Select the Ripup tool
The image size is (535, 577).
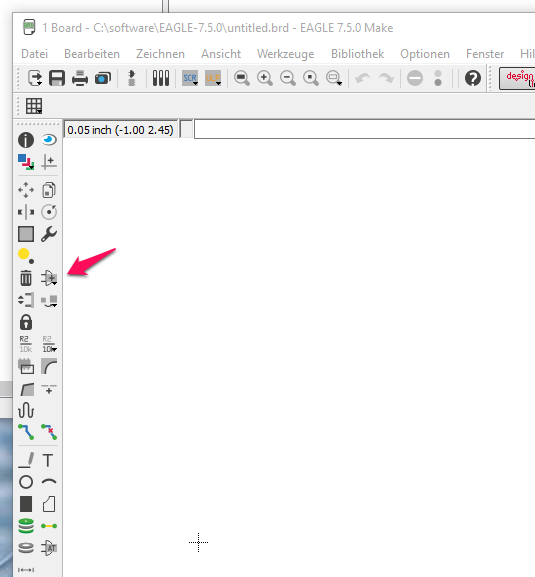coord(49,432)
